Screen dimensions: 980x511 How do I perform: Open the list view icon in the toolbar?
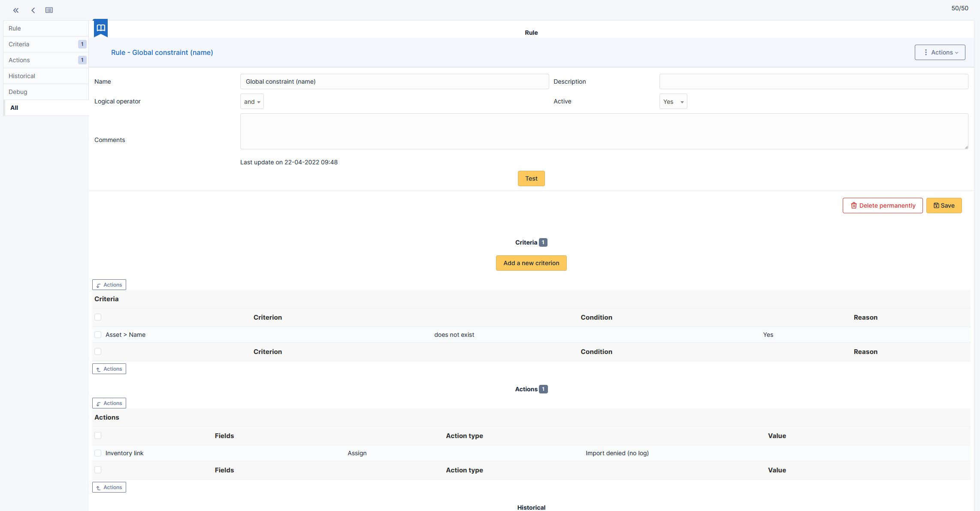point(49,10)
